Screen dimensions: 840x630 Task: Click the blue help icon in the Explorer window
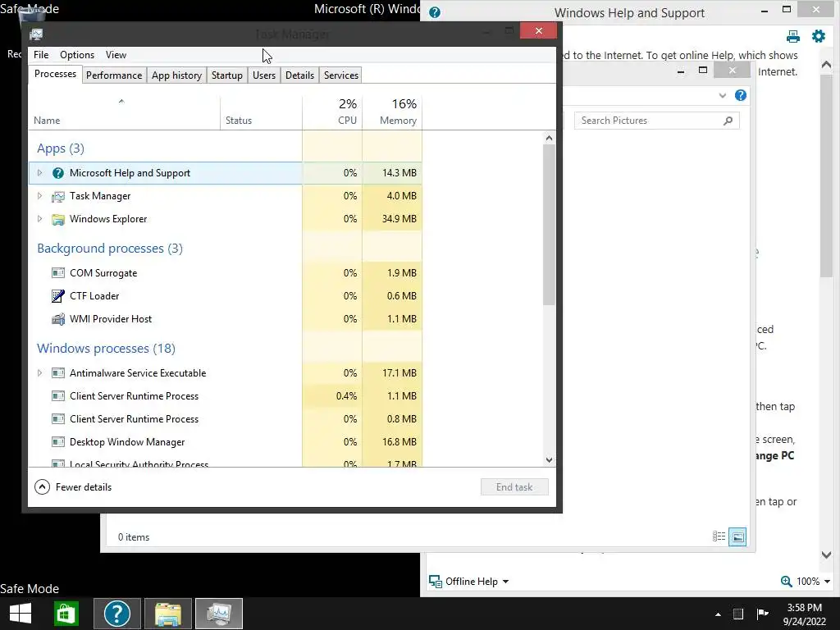741,95
